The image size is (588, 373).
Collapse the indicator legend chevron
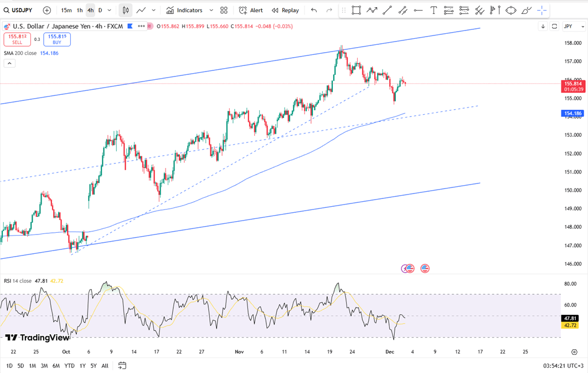(x=9, y=63)
